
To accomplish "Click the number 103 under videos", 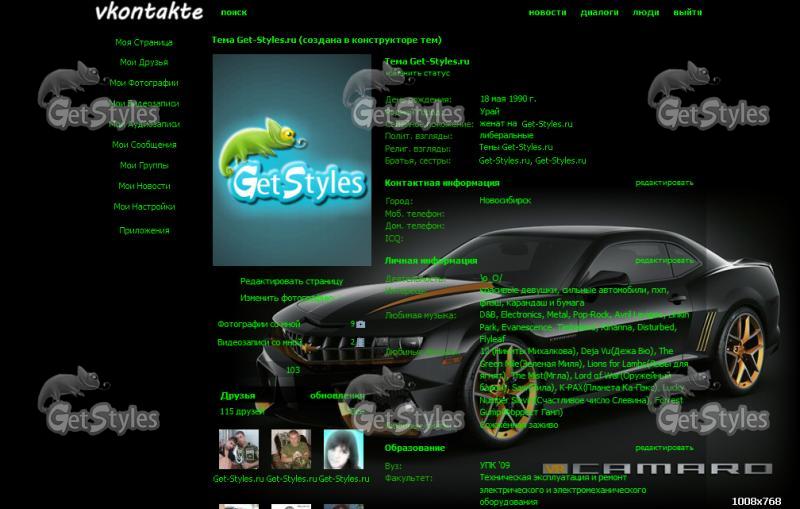I will tap(293, 370).
